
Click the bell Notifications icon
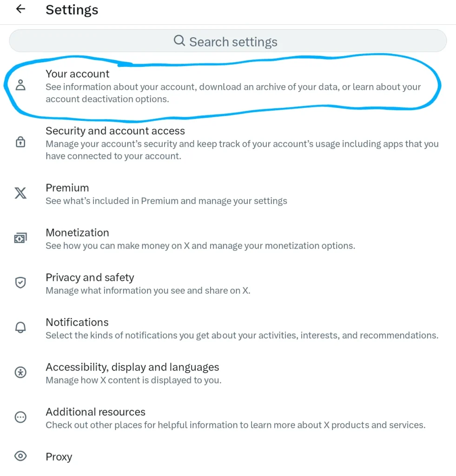click(x=20, y=328)
